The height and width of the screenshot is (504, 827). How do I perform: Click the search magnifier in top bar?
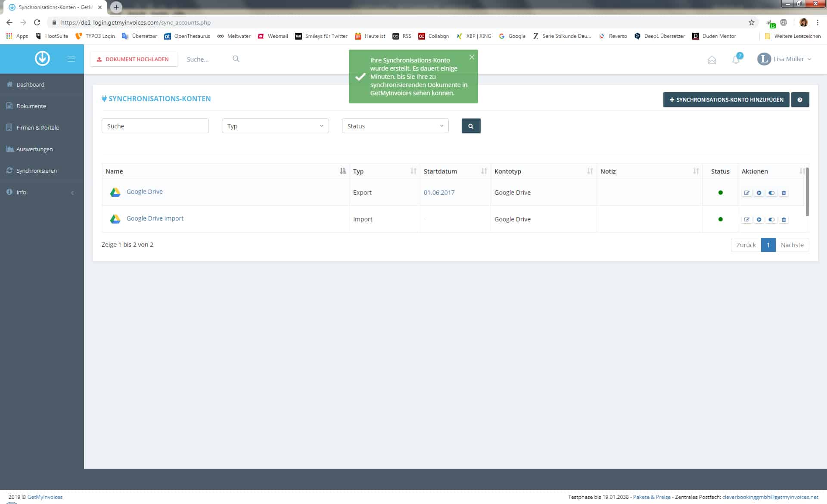(x=236, y=59)
